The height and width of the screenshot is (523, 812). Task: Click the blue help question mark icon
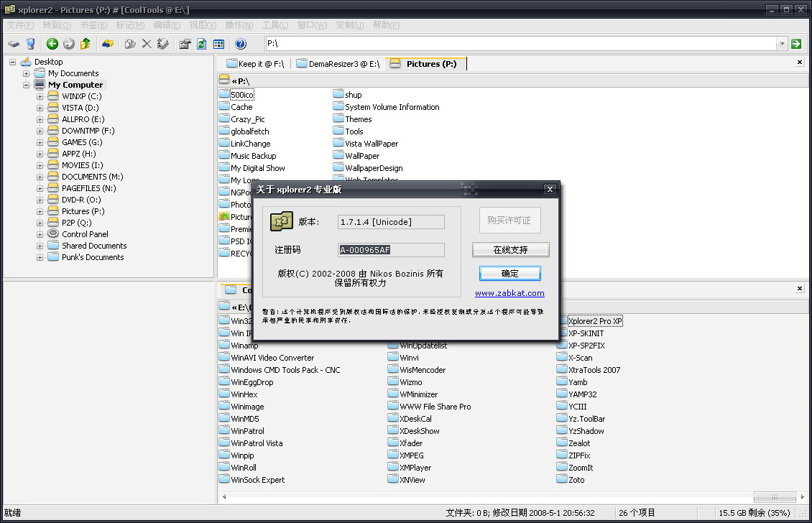pos(241,44)
